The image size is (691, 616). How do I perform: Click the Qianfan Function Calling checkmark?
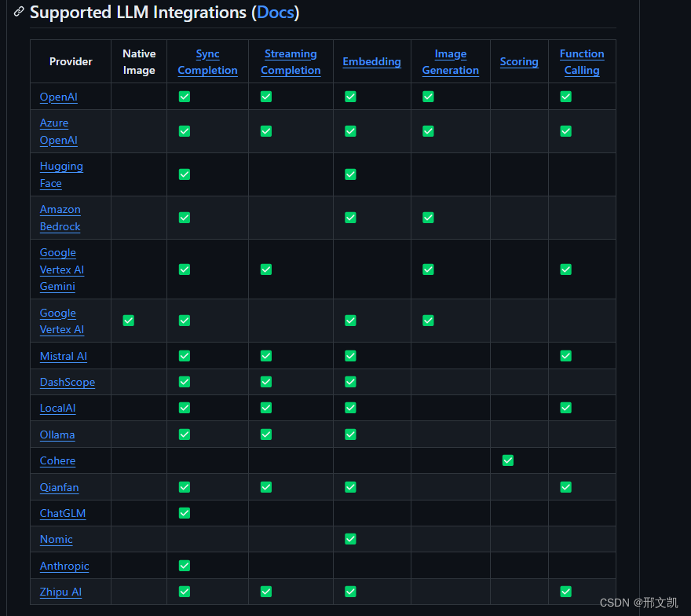click(x=566, y=487)
